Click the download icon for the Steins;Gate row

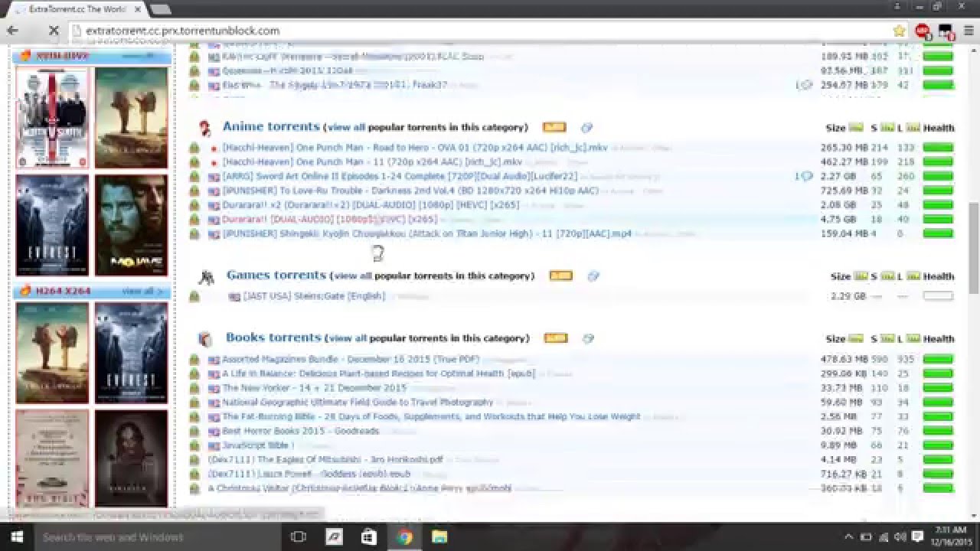(194, 296)
